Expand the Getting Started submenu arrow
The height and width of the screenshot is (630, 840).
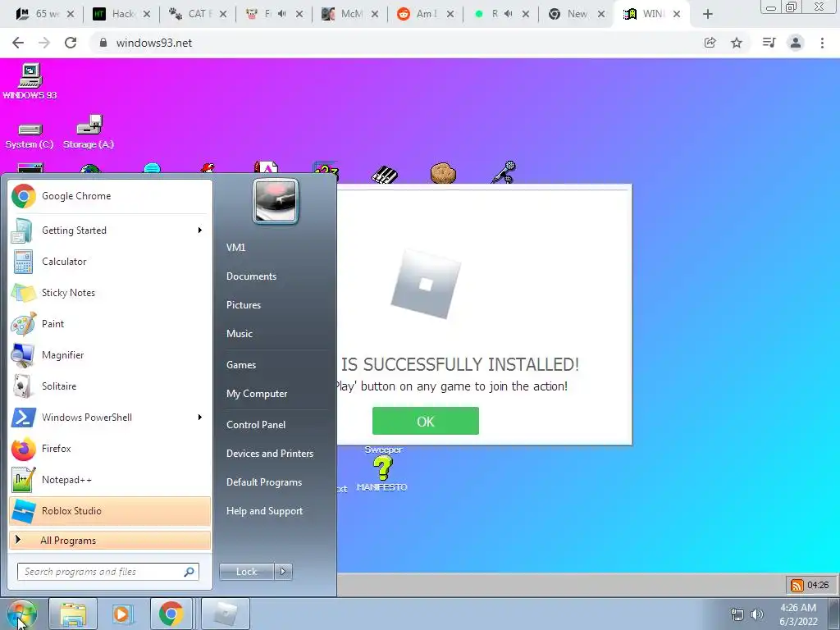200,230
